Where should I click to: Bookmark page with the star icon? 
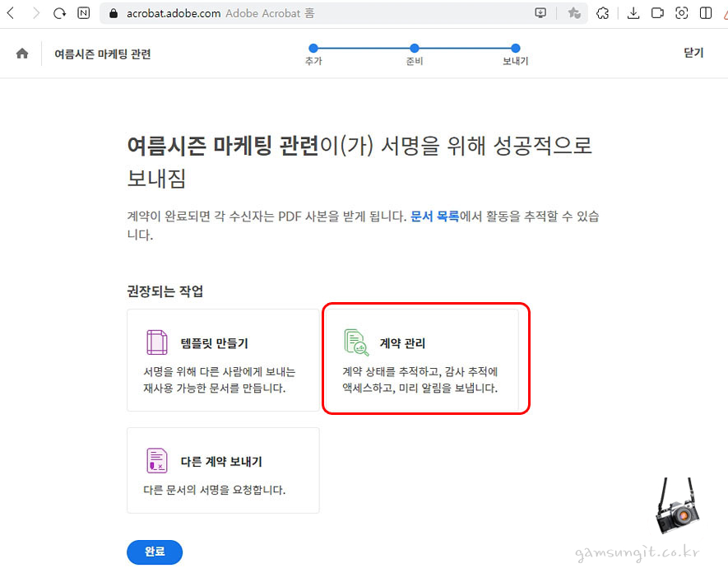(574, 13)
